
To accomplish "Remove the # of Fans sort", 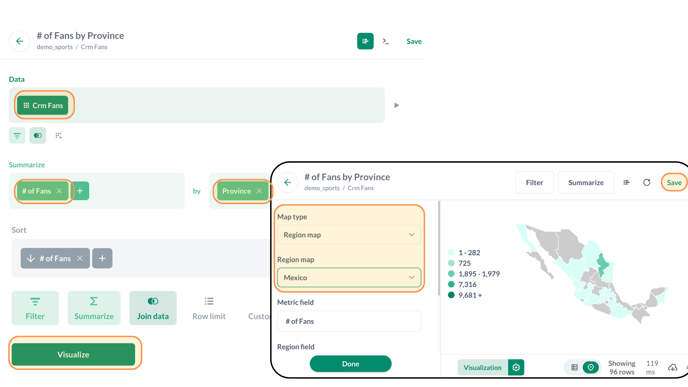I will point(80,258).
